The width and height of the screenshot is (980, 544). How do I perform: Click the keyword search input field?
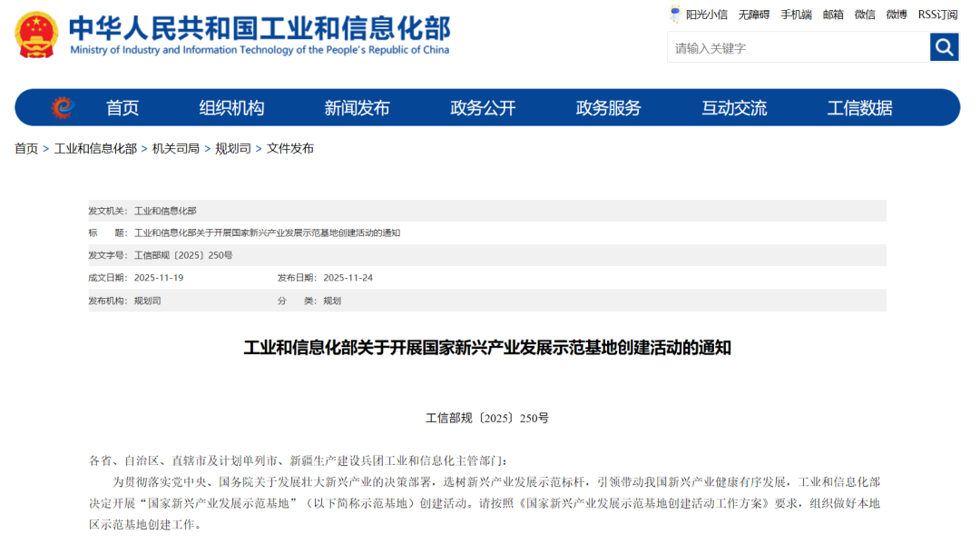pyautogui.click(x=798, y=47)
